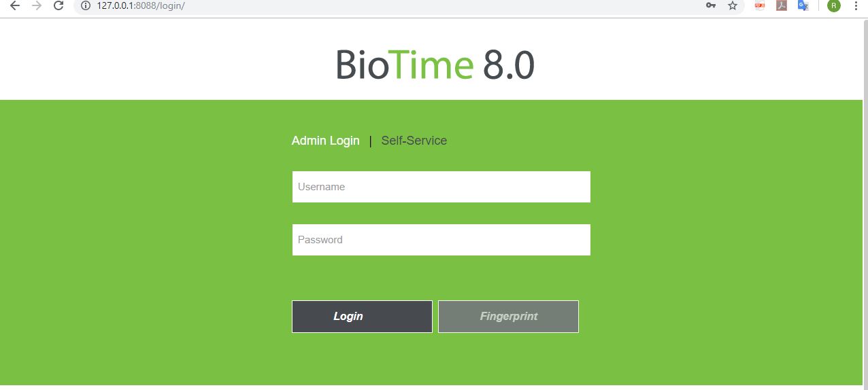Open saved passwords key icon
The height and width of the screenshot is (390, 868).
[x=711, y=5]
